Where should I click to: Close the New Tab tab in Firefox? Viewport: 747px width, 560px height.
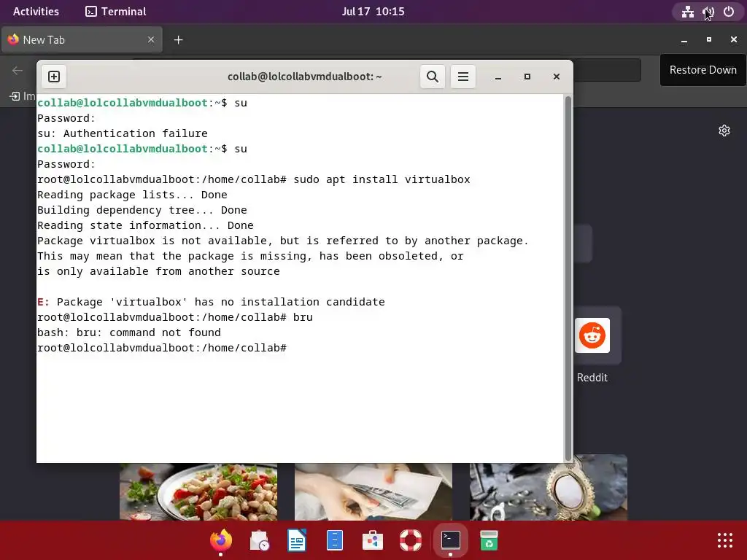pos(151,40)
